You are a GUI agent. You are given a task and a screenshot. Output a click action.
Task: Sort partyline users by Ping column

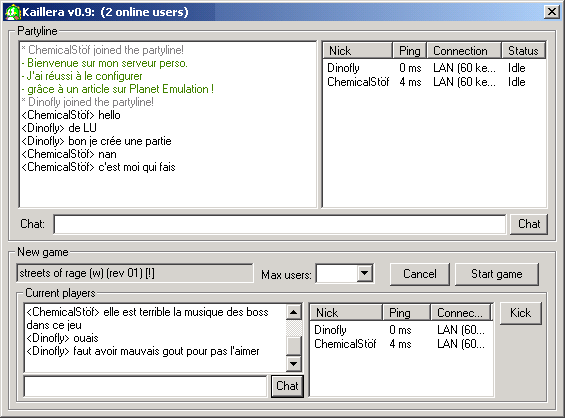410,51
